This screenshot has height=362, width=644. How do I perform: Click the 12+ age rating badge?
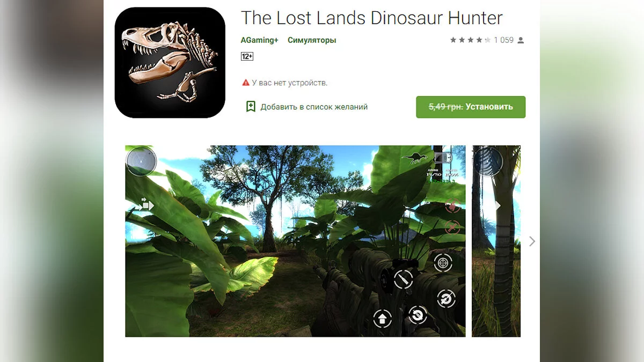pos(247,56)
